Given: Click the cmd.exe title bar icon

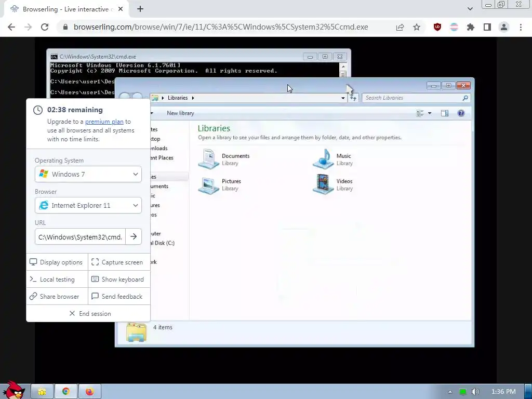Looking at the screenshot, I should [x=54, y=57].
